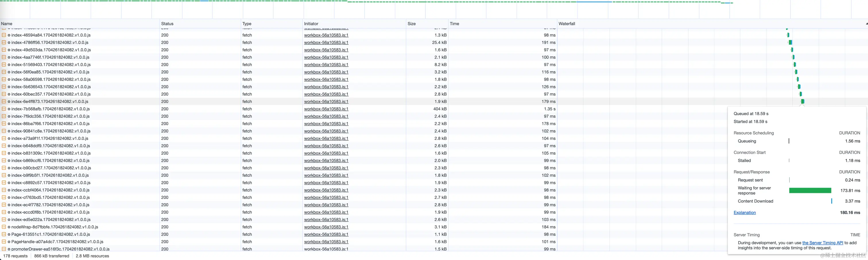Click workbox initiator link for index-cf763bd5
This screenshot has width=868, height=260.
[x=326, y=197]
